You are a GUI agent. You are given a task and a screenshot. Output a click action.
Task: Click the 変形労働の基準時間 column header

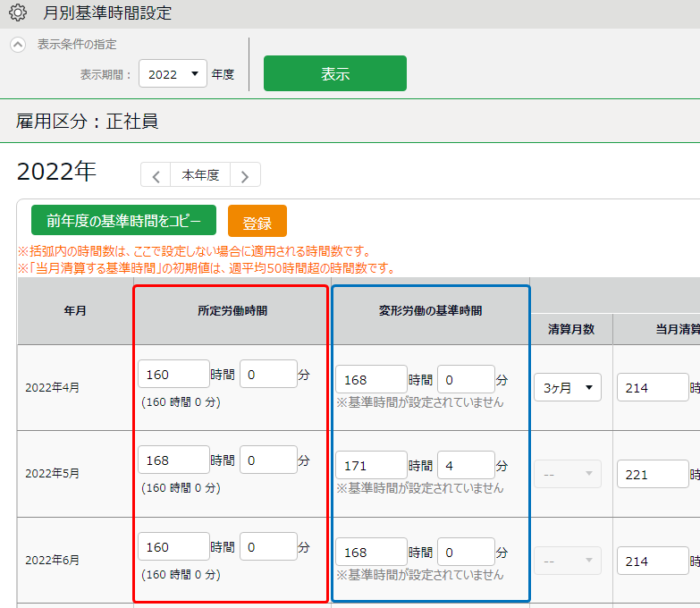pyautogui.click(x=430, y=310)
